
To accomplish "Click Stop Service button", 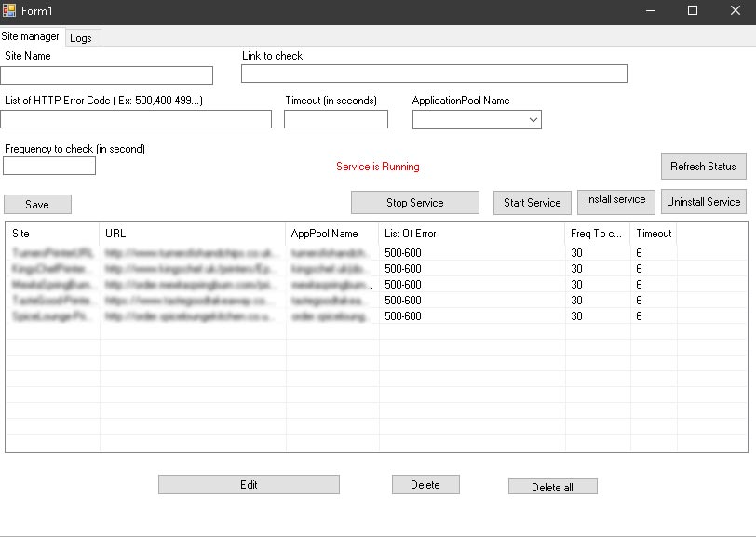I will pyautogui.click(x=415, y=203).
